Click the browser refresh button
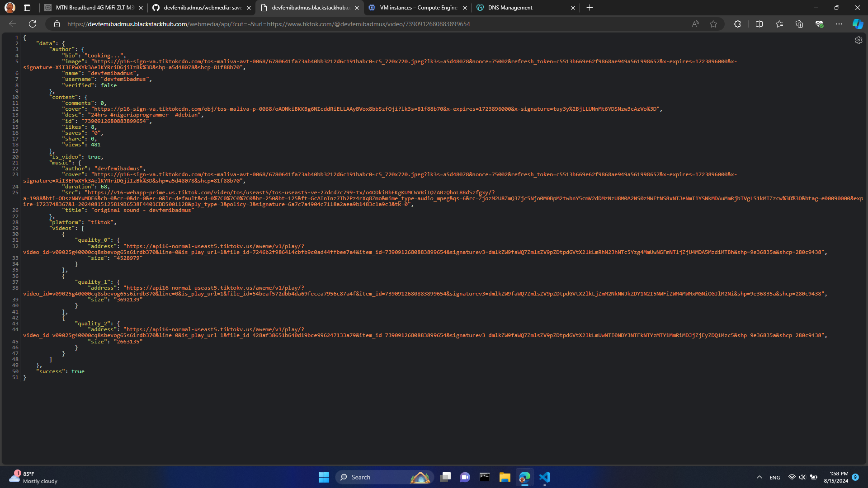Image resolution: width=868 pixels, height=488 pixels. coord(33,24)
